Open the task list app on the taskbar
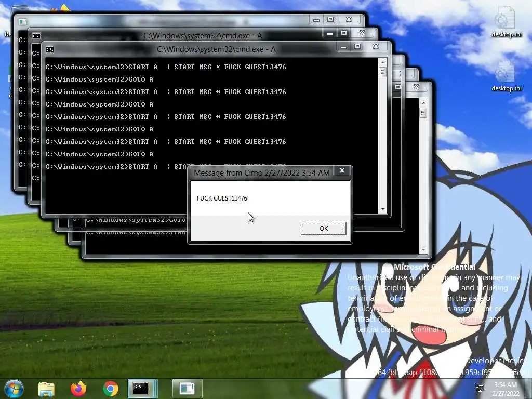The image size is (532, 399). click(187, 389)
